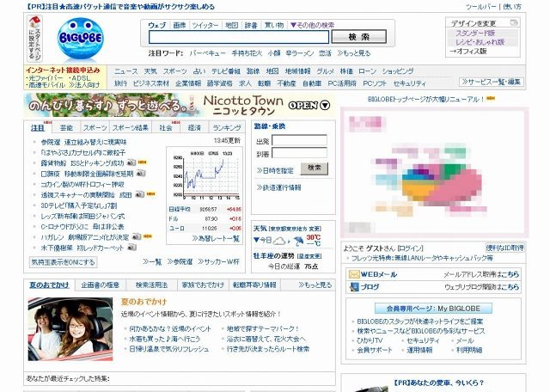Open the WEB mail envelope icon
This screenshot has height=392, width=550.
point(354,274)
